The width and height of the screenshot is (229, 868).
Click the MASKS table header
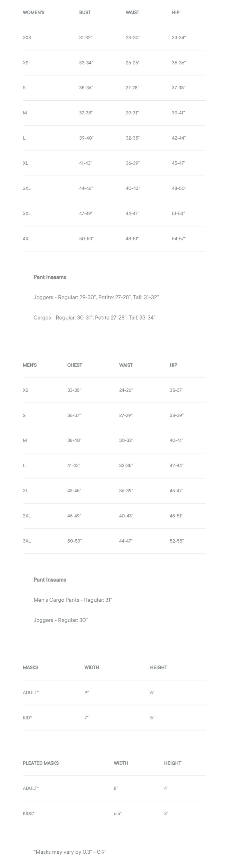30,668
